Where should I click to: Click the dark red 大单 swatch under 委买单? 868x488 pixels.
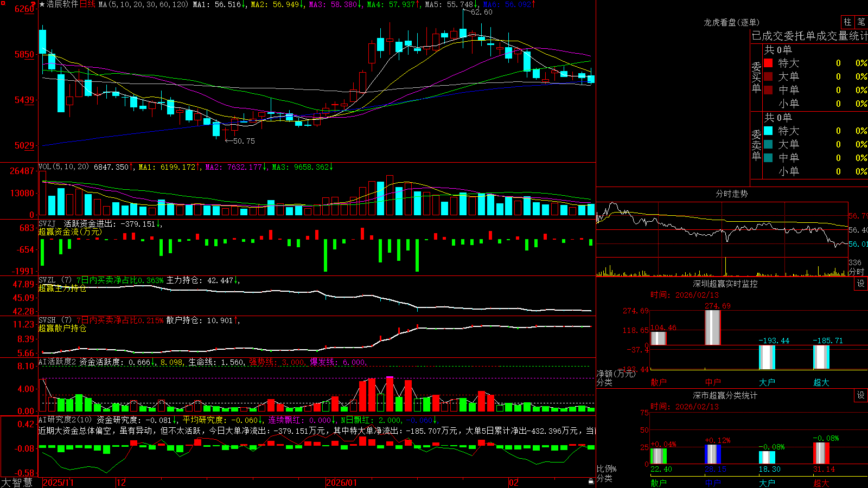click(768, 76)
